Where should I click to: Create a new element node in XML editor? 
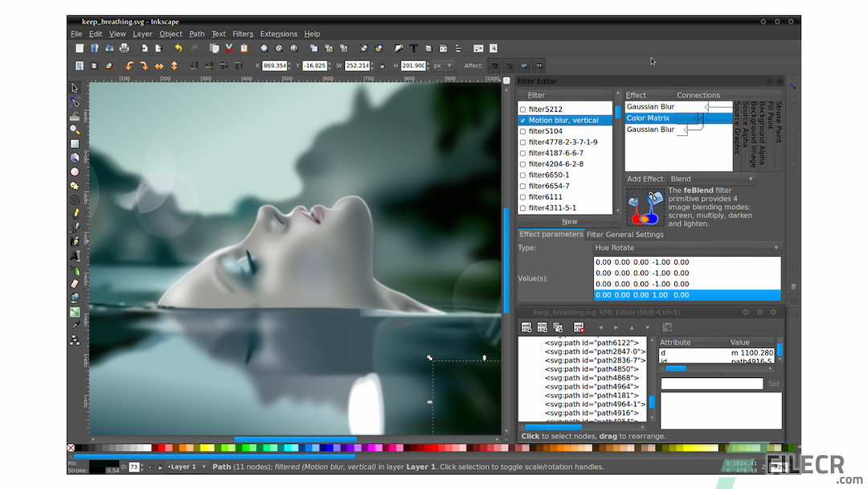point(526,327)
